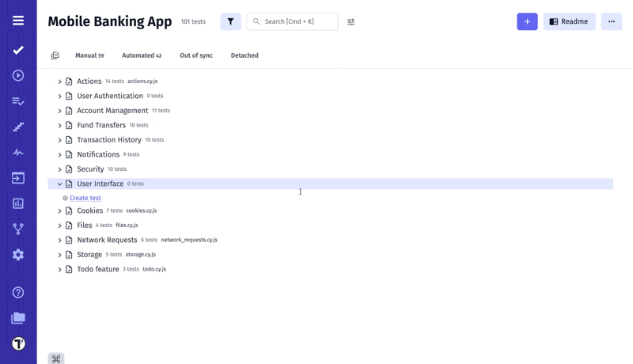Open the hamburger menu in sidebar
This screenshot has height=364, width=633.
click(18, 21)
